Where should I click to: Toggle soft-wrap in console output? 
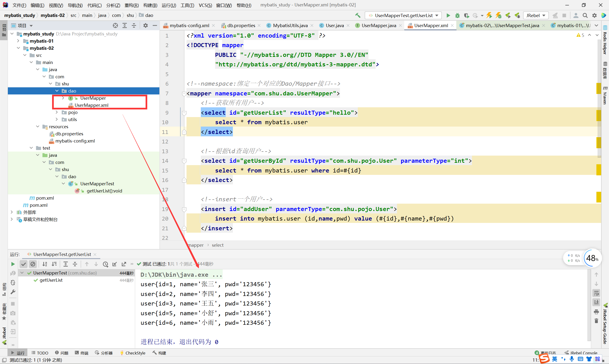(596, 293)
